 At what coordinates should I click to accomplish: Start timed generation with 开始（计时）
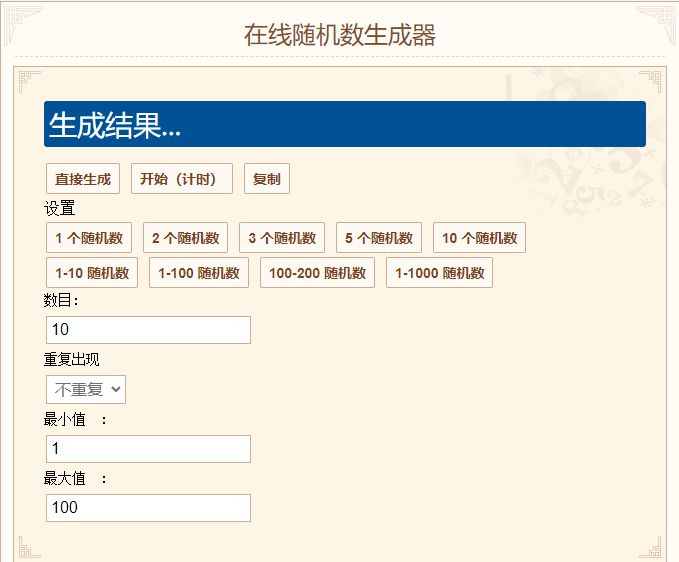click(x=182, y=178)
